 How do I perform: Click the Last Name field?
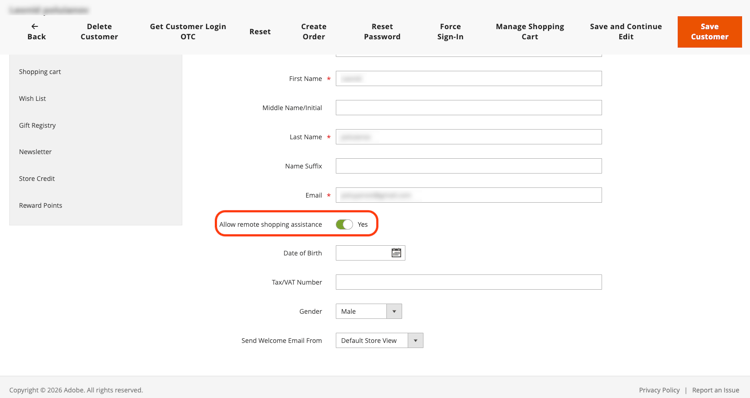(x=468, y=137)
